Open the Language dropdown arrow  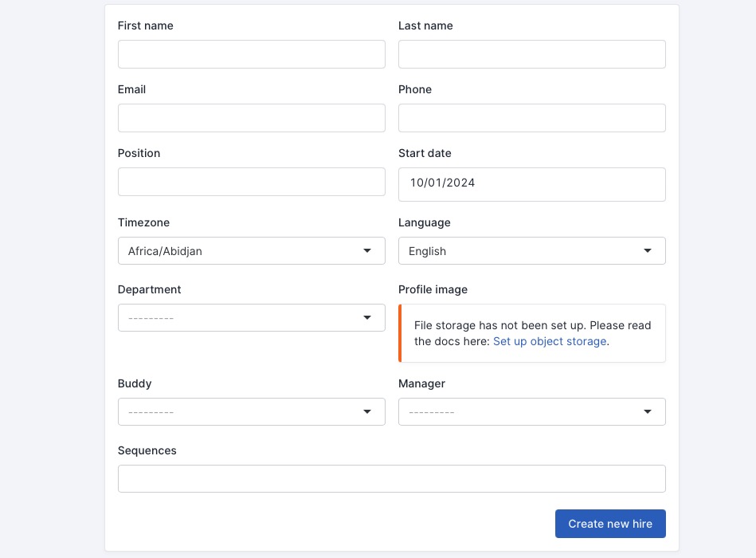click(647, 250)
